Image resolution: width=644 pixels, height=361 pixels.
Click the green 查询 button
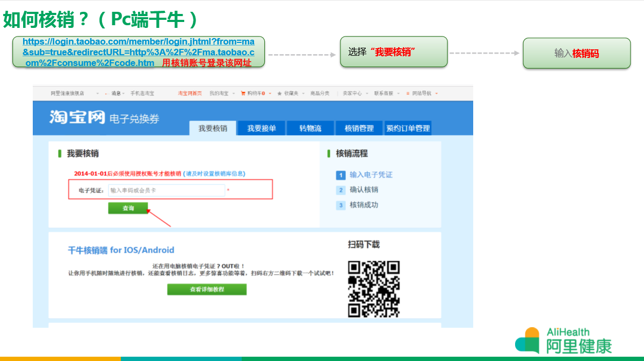click(128, 208)
